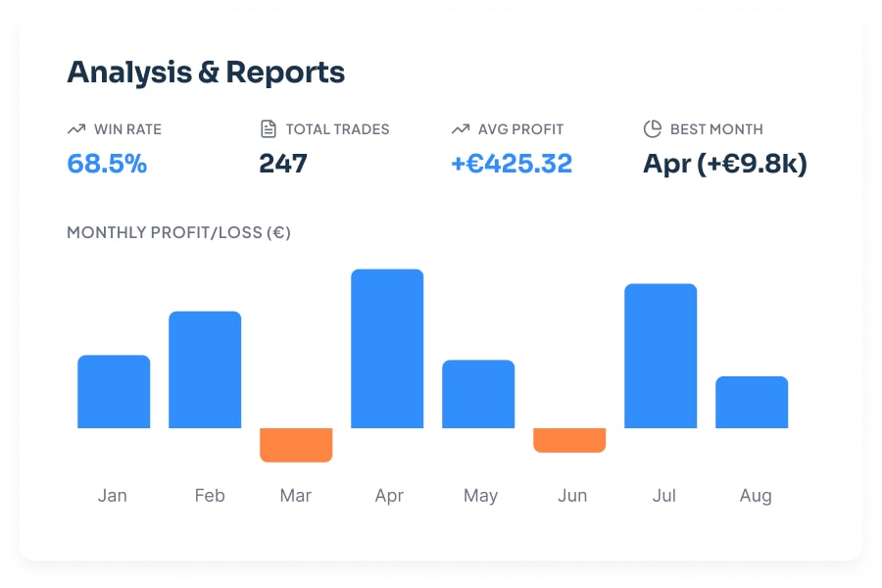Click the Aug label below the chart

click(x=755, y=496)
